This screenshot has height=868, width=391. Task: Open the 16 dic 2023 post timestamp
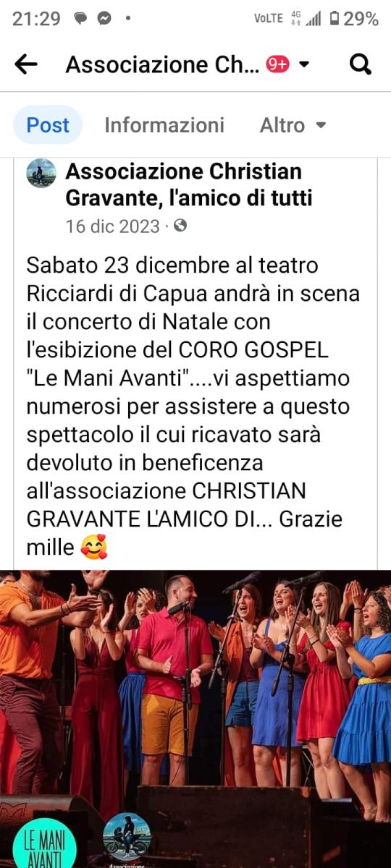(x=112, y=226)
